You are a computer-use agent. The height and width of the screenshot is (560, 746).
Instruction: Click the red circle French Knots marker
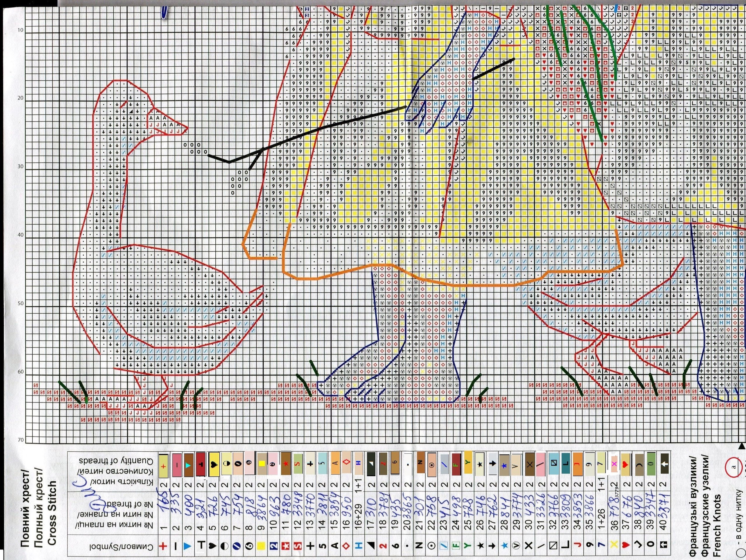point(734,468)
